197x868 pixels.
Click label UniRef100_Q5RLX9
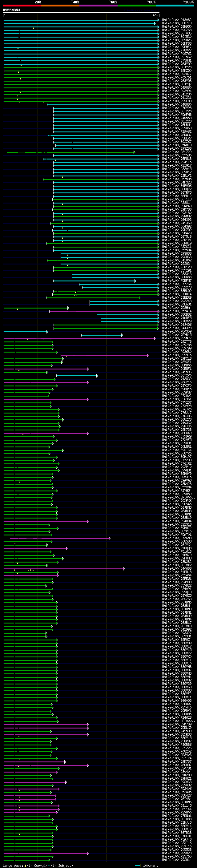coord(177,728)
